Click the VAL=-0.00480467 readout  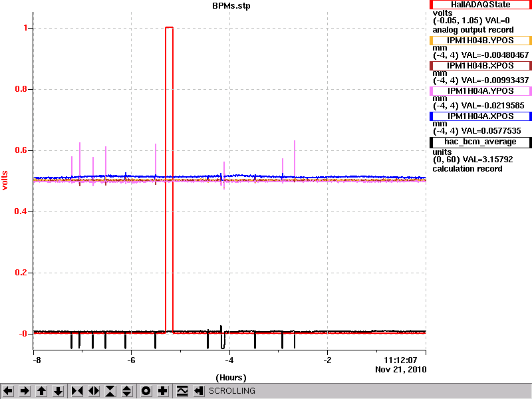point(495,55)
